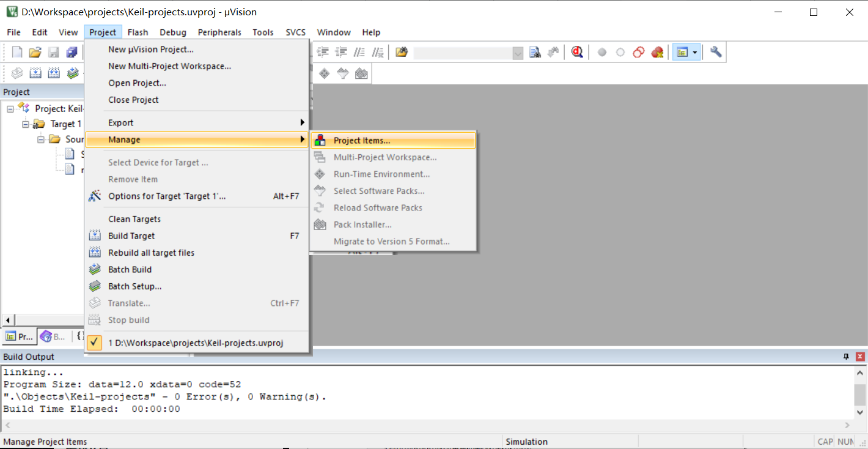Choose Batch Build menu entry
This screenshot has height=449, width=868.
coord(196,270)
